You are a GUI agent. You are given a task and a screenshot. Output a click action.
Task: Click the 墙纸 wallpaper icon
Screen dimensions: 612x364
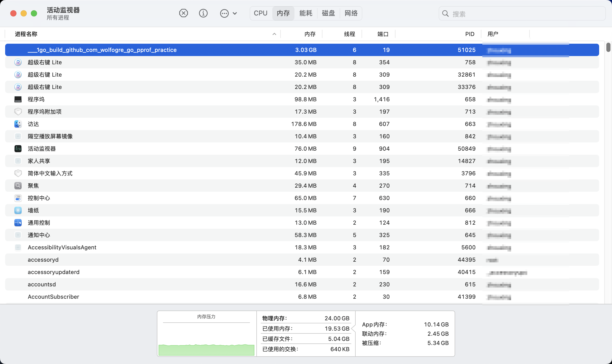coord(18,210)
